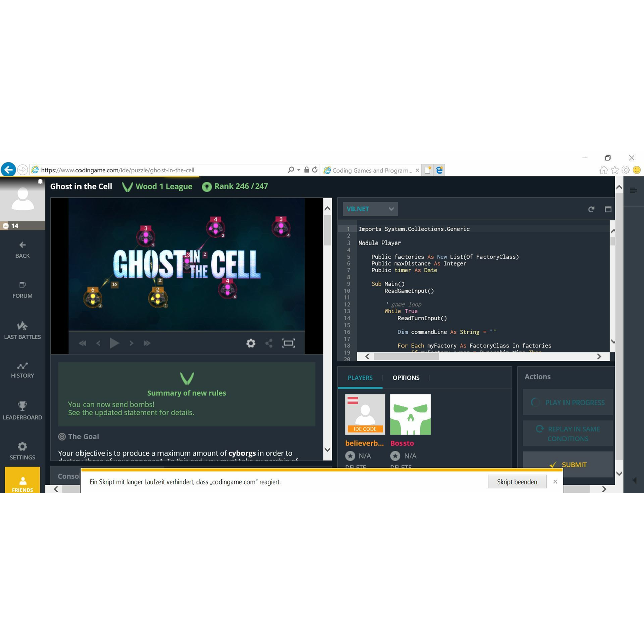Viewport: 644px width, 644px height.
Task: Click the share icon in the replay viewer
Action: click(269, 343)
